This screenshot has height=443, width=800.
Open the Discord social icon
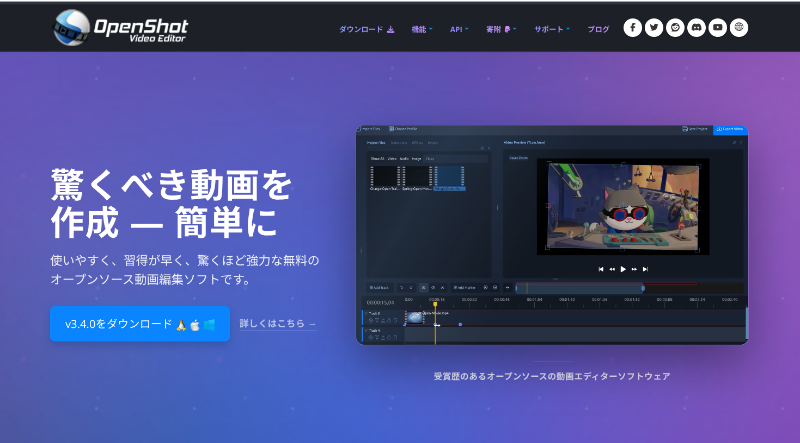point(696,28)
